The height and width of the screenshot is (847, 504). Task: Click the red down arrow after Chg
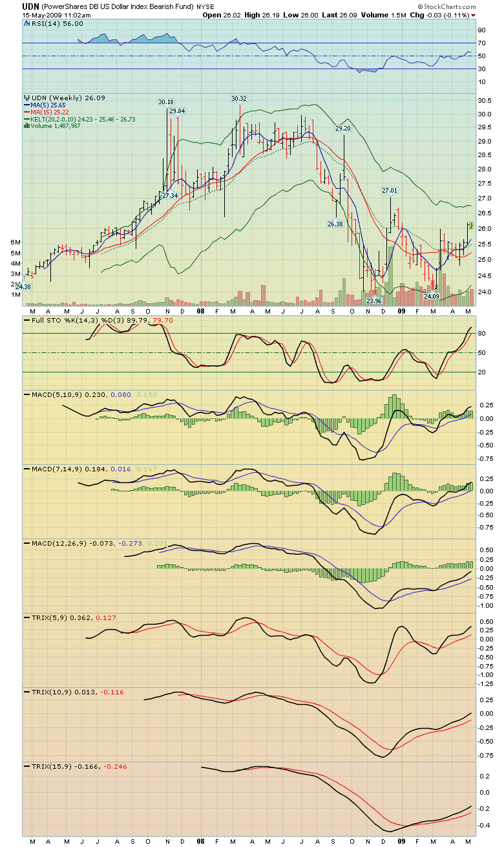coord(473,14)
